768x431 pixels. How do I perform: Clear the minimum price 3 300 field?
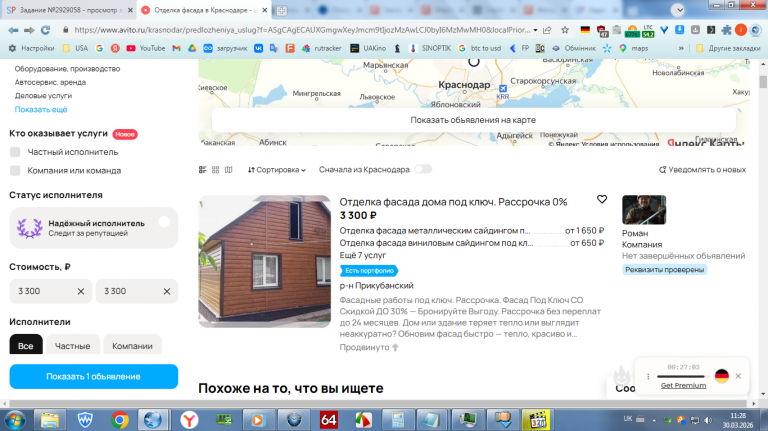(x=81, y=291)
